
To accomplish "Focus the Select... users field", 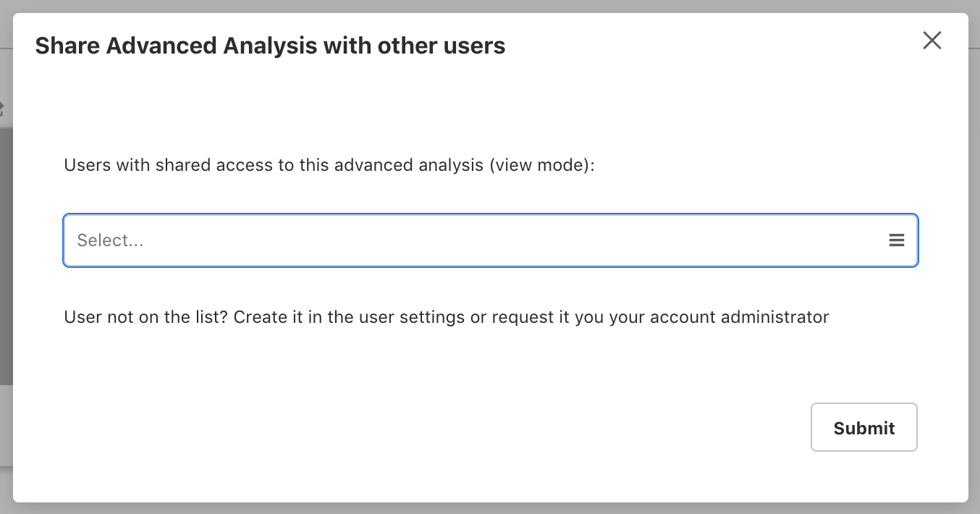I will [x=491, y=240].
